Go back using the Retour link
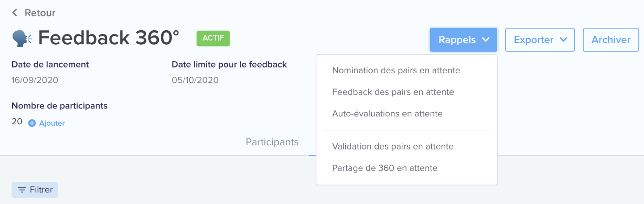The width and height of the screenshot is (644, 204). 33,13
